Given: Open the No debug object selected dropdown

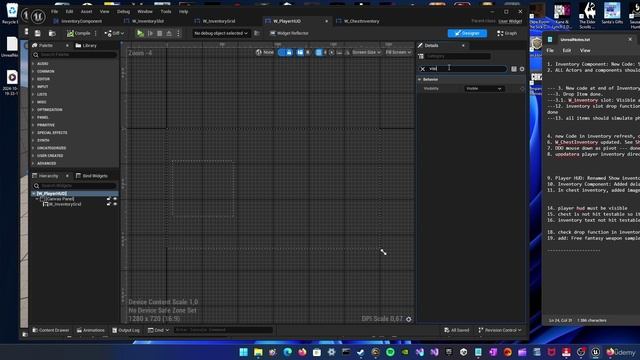Looking at the screenshot, I should tap(221, 33).
